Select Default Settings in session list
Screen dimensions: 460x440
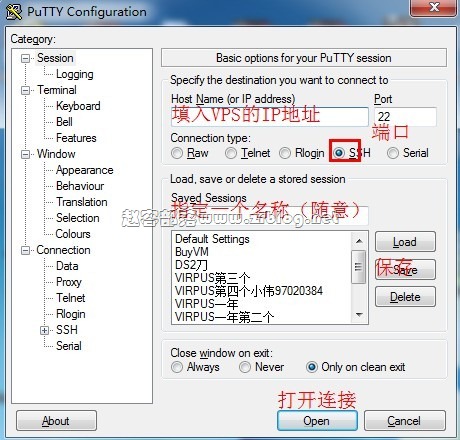pos(212,239)
